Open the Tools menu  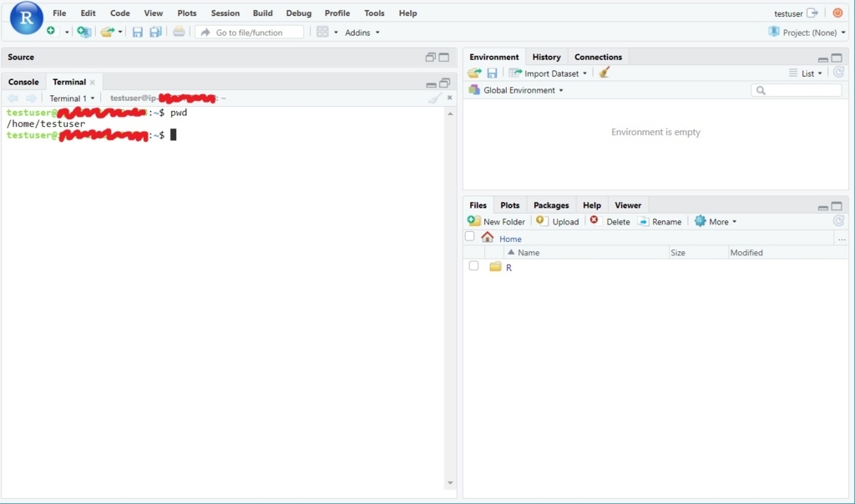pyautogui.click(x=374, y=13)
